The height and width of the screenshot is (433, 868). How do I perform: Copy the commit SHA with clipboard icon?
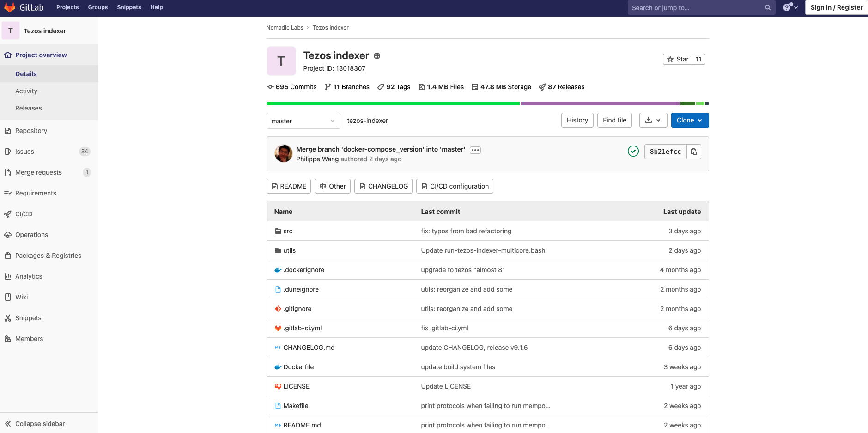(693, 152)
